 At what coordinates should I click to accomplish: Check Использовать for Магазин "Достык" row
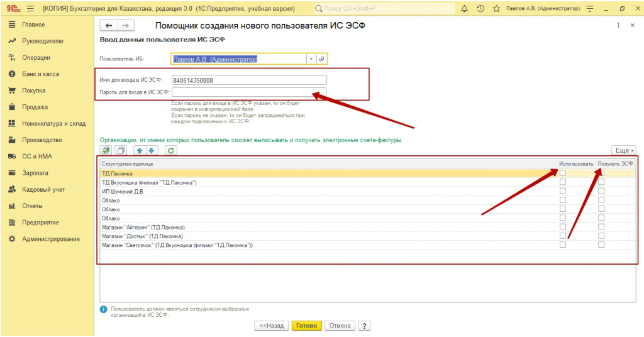pyautogui.click(x=563, y=236)
